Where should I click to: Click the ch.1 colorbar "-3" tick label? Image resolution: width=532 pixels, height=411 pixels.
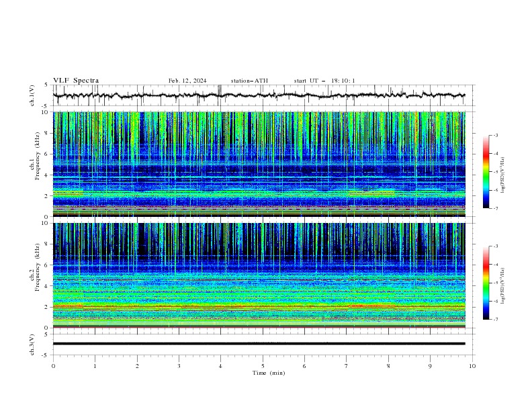(496, 135)
